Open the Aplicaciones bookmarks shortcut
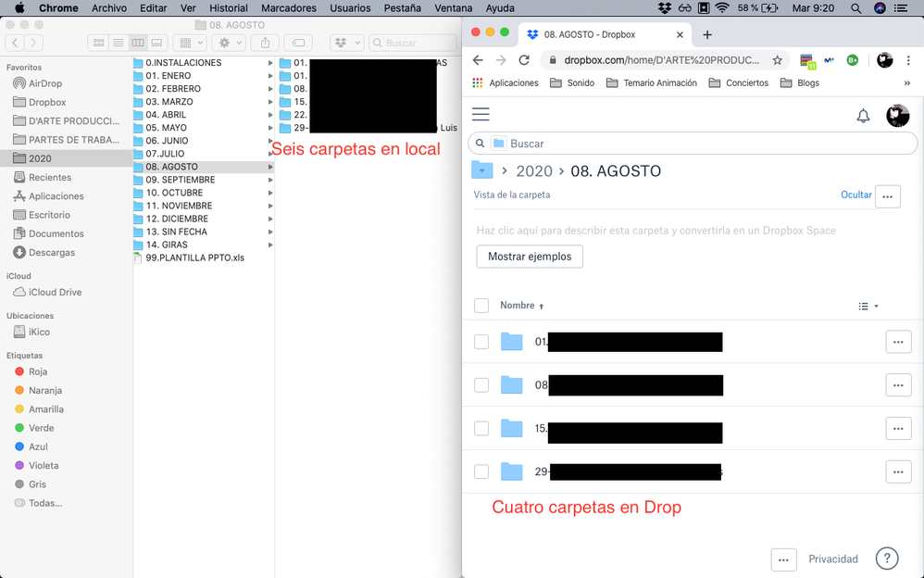The image size is (924, 578). (x=506, y=83)
